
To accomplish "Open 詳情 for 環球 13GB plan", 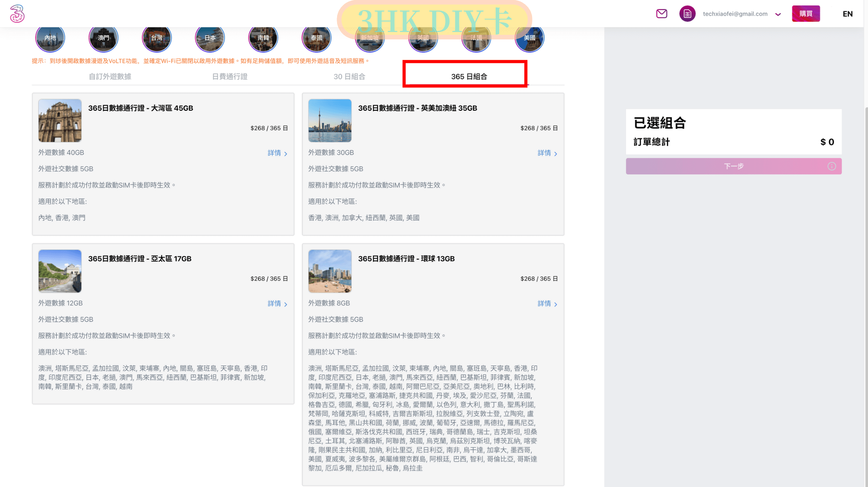I will pos(547,304).
